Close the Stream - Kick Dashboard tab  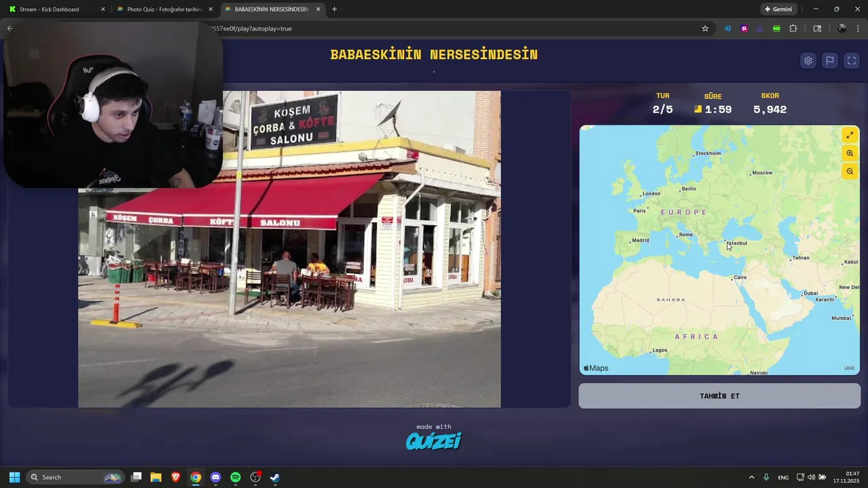pos(103,9)
